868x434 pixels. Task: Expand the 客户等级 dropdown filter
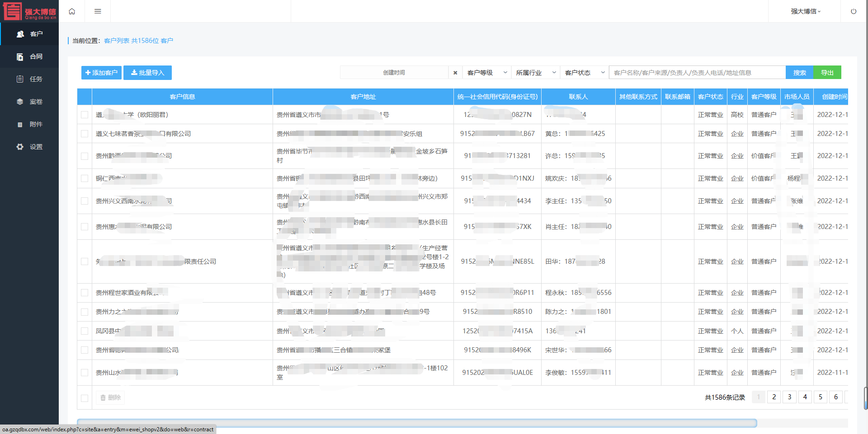pyautogui.click(x=487, y=73)
